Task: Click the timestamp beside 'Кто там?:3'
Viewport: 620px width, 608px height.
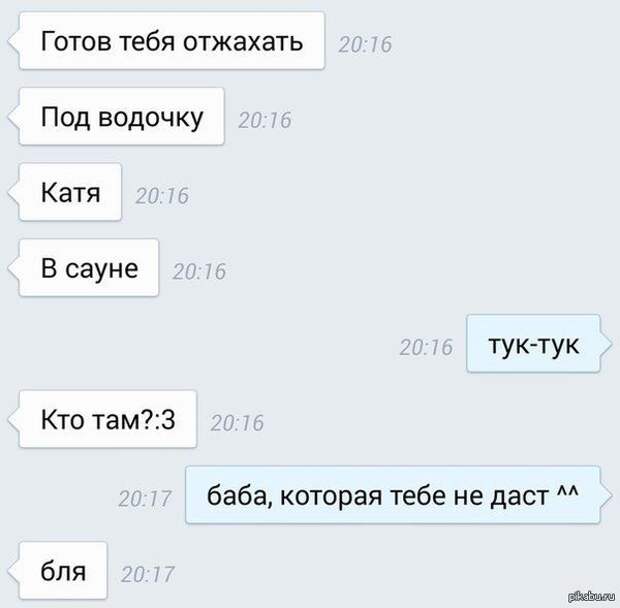Action: click(237, 423)
